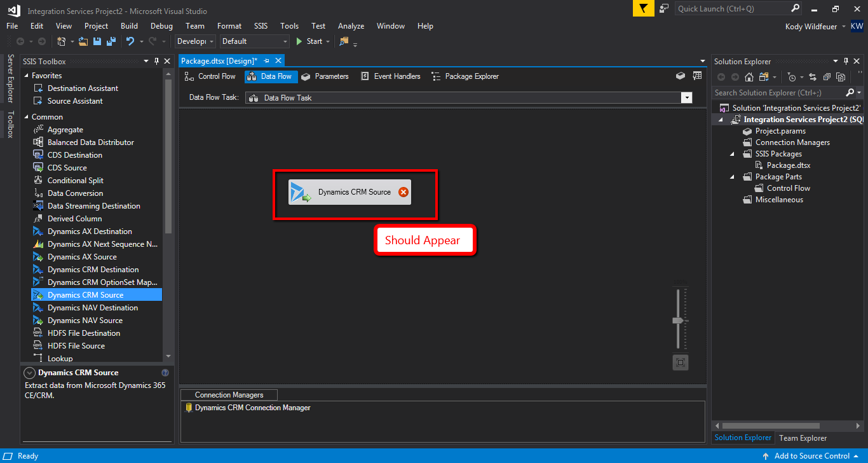Collapse the Favorites toolbox group
This screenshot has width=868, height=463.
27,76
